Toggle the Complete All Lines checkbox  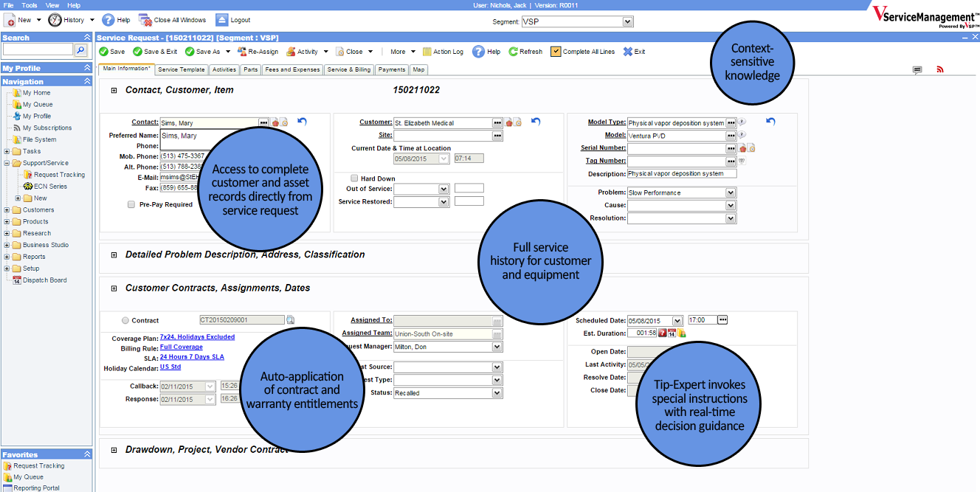tap(556, 52)
